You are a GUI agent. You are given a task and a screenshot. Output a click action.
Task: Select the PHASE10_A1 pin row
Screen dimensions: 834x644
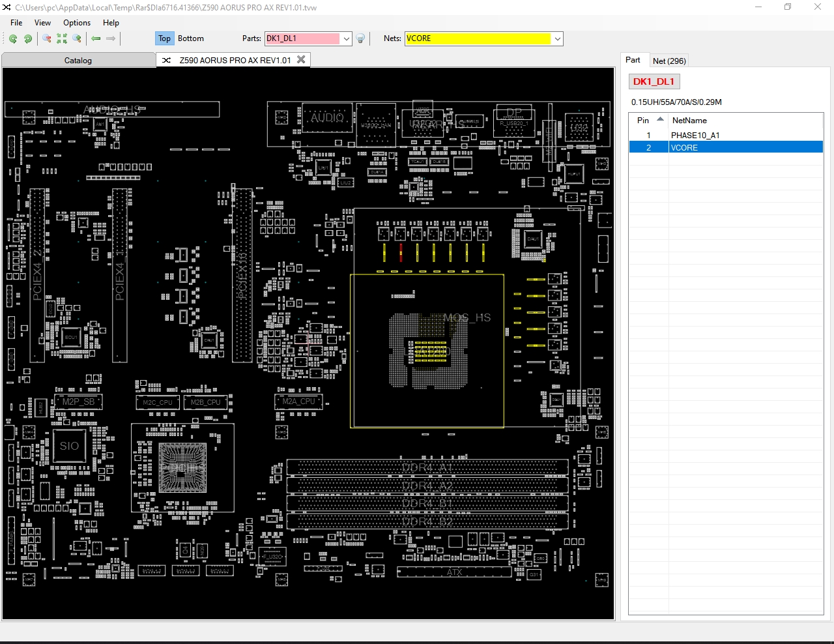pos(695,136)
